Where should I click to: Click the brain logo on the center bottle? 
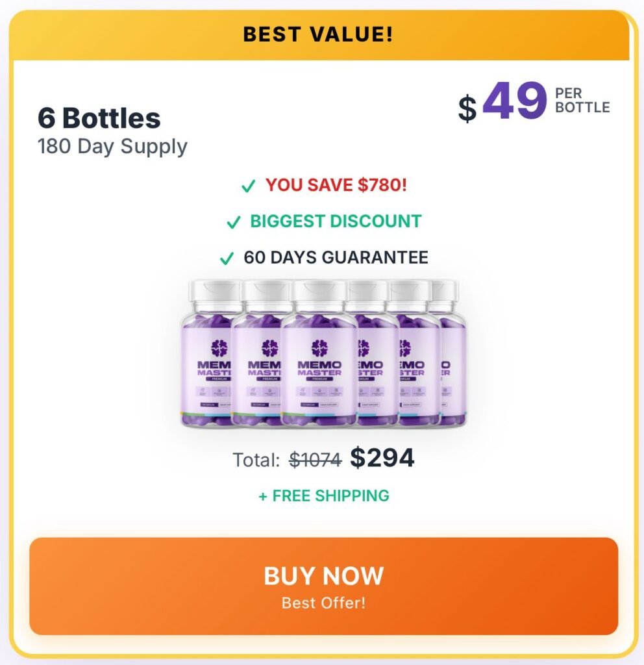coord(319,347)
